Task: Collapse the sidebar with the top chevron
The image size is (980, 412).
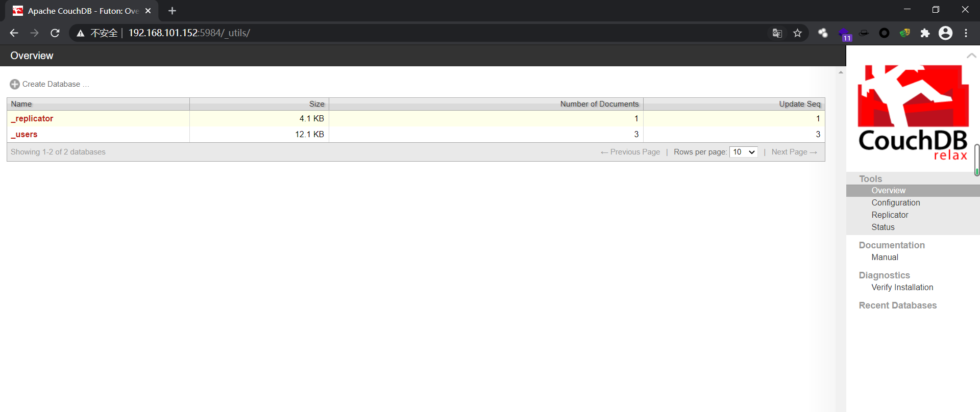Action: tap(971, 56)
